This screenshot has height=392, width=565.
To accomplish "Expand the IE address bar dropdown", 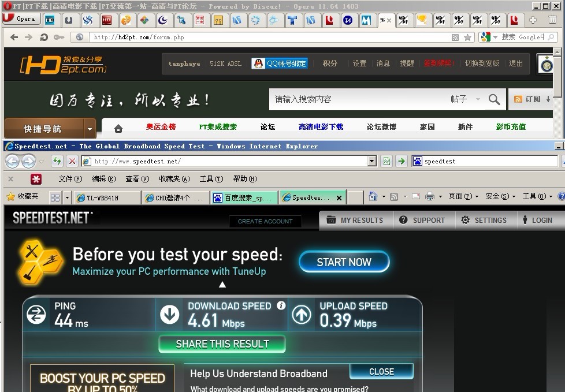I will click(371, 161).
